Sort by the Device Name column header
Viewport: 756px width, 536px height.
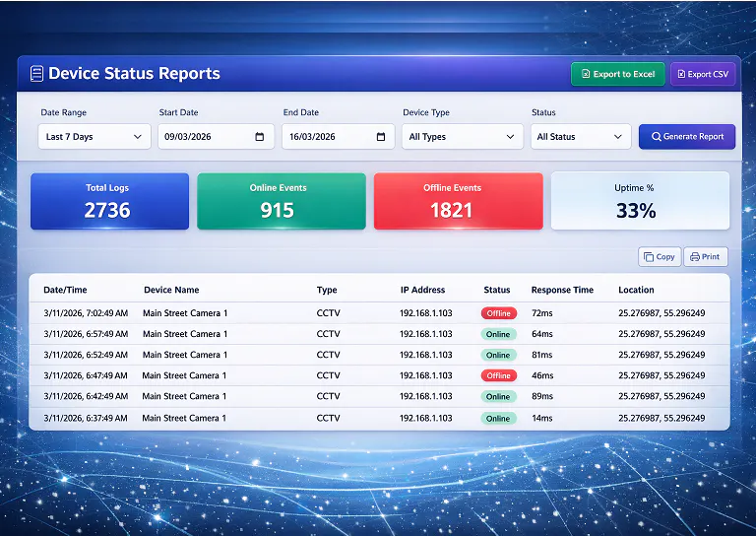(171, 290)
